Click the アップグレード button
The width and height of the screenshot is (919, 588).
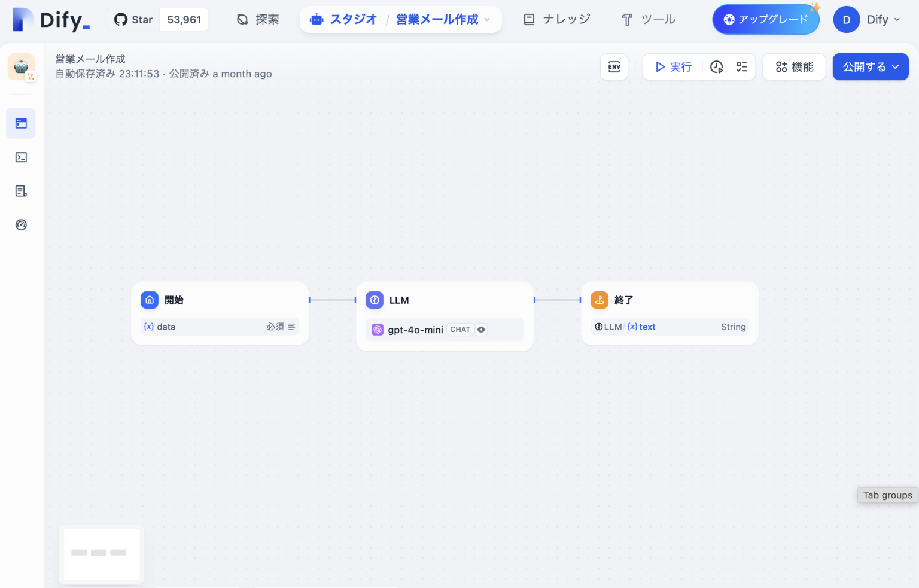[766, 19]
